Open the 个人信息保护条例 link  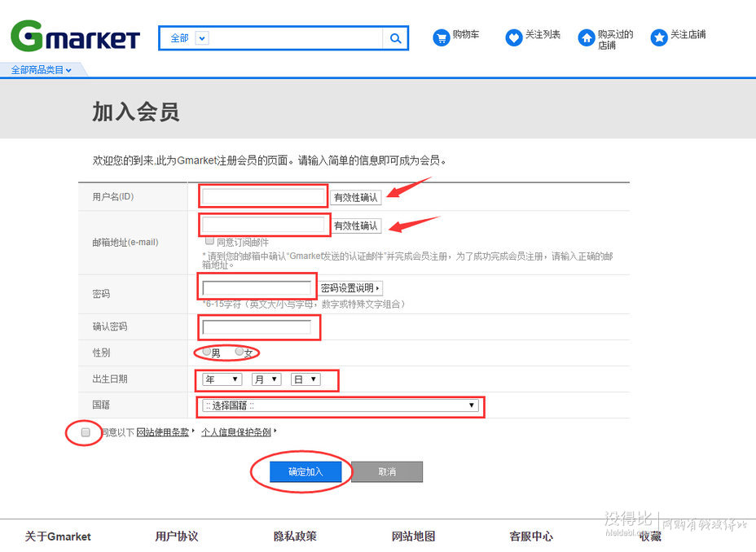[x=236, y=432]
